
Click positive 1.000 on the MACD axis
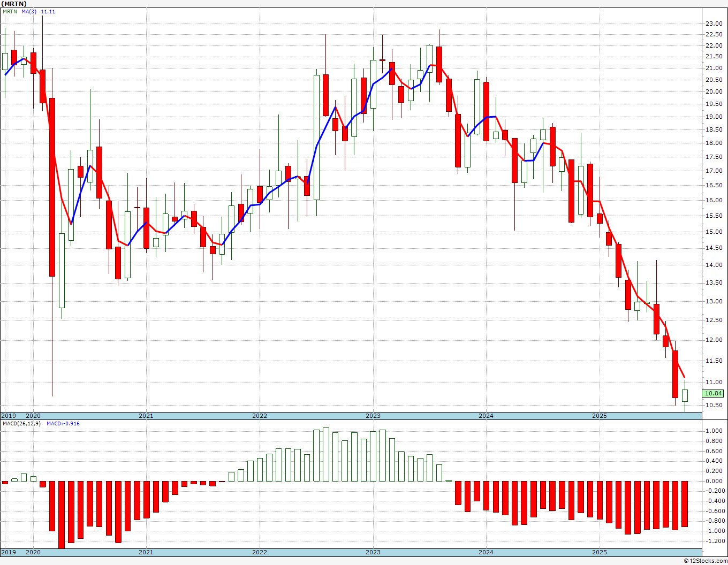click(714, 431)
